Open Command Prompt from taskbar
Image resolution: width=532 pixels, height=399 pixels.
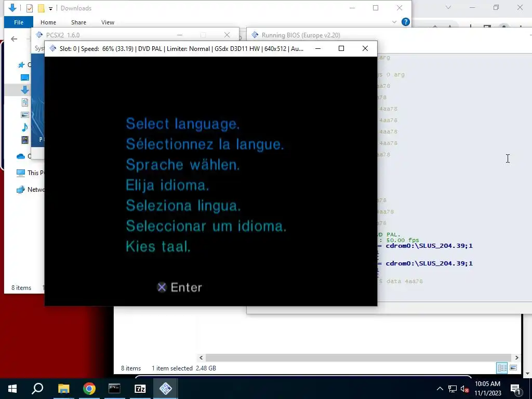(x=114, y=389)
